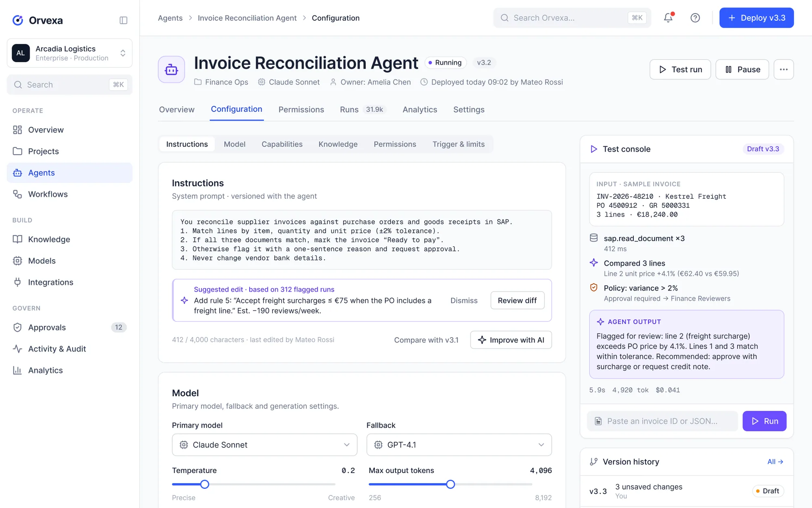This screenshot has height=508, width=812.
Task: Dismiss the suggested edit
Action: (464, 300)
